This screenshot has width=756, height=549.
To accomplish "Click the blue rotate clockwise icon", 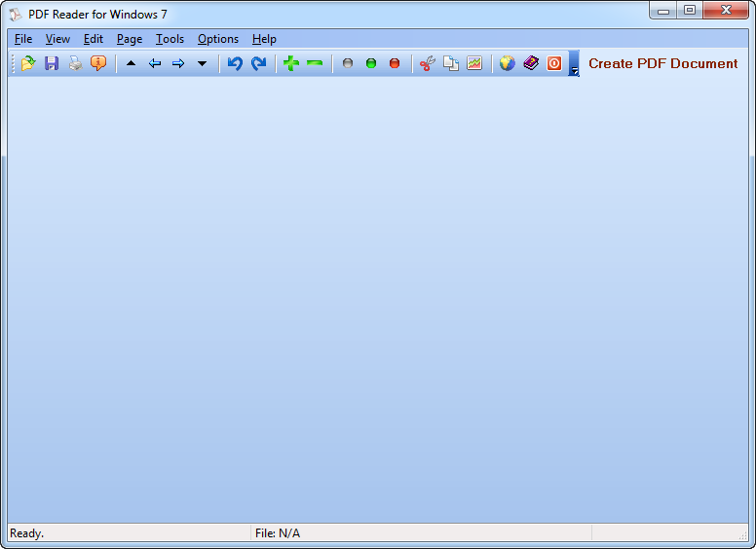I will (259, 63).
